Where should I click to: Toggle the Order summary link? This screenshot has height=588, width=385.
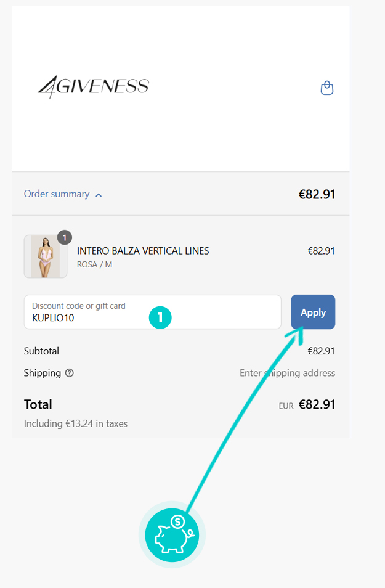tap(57, 194)
